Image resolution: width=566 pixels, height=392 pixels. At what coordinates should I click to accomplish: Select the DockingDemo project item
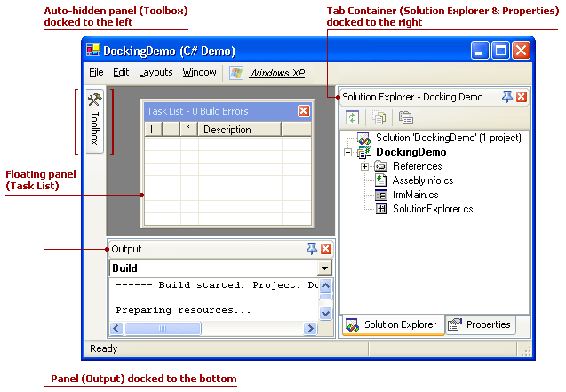point(411,152)
